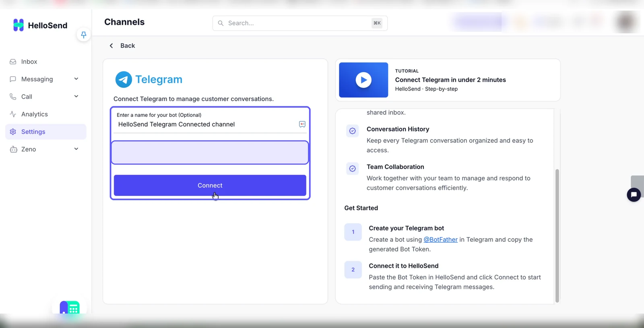Click the contact card icon in name field
The image size is (644, 328).
302,124
